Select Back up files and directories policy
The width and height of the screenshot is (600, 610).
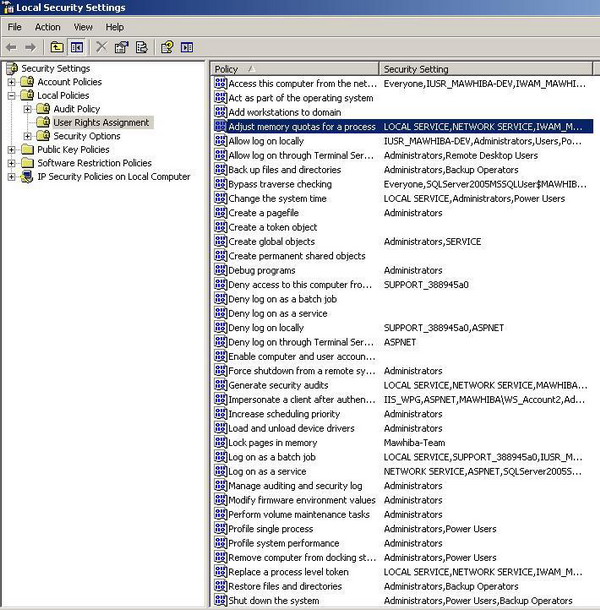284,170
